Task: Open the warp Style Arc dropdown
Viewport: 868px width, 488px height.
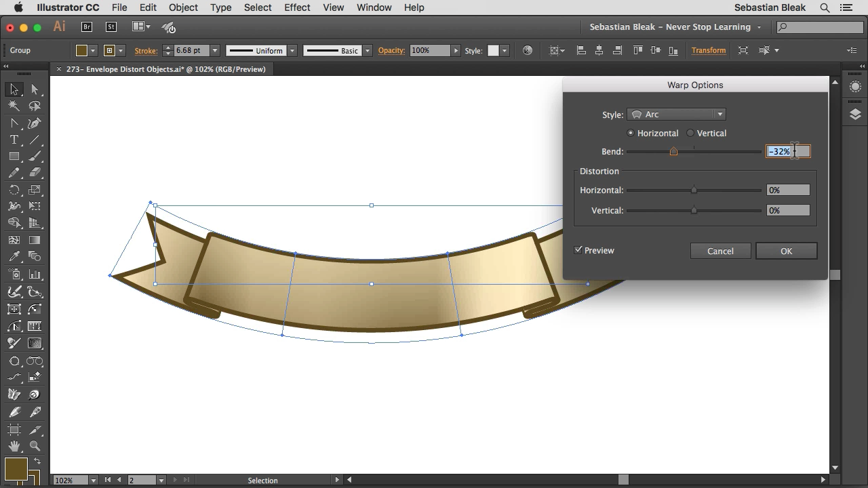Action: [x=676, y=115]
